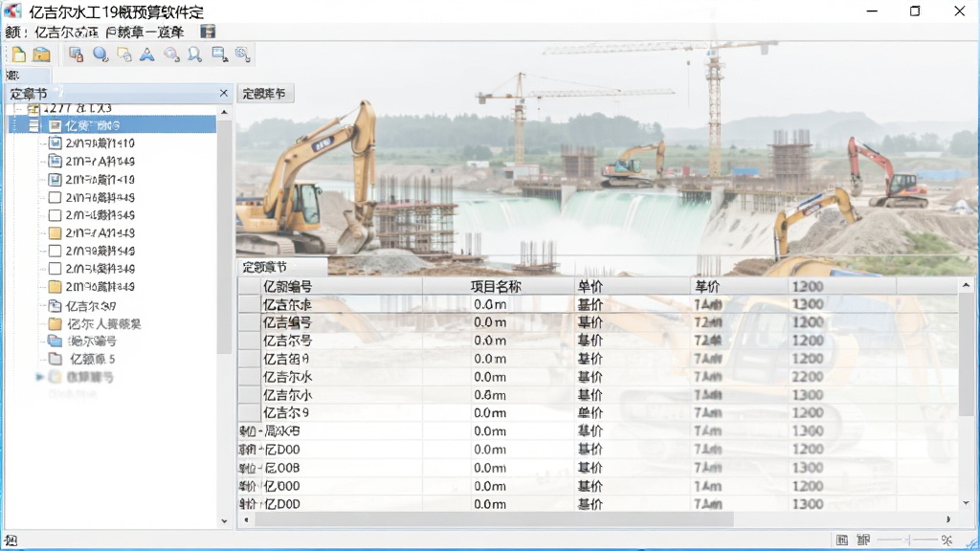Open the yellow folder toolbar icon

pyautogui.click(x=41, y=55)
